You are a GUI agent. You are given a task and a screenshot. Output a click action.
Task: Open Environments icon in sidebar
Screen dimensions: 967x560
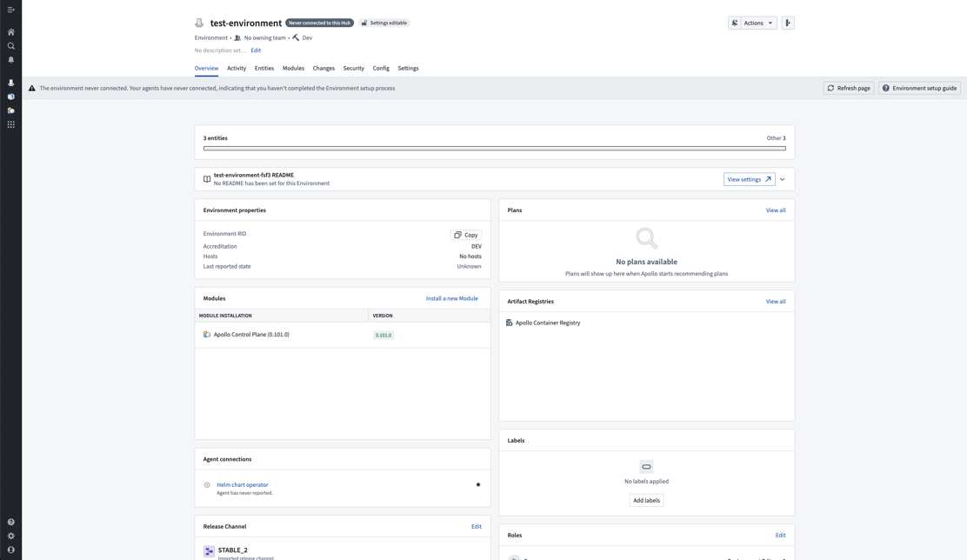pyautogui.click(x=10, y=83)
